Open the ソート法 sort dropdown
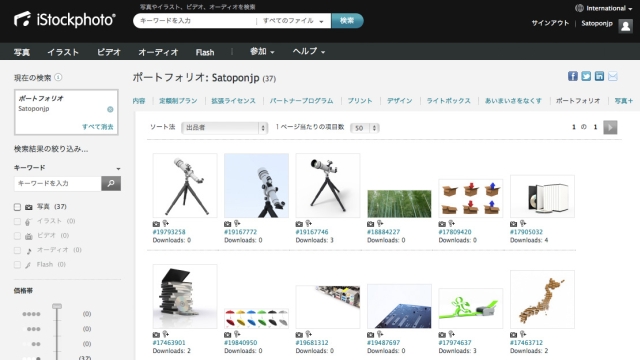This screenshot has width=640, height=360. (x=224, y=128)
